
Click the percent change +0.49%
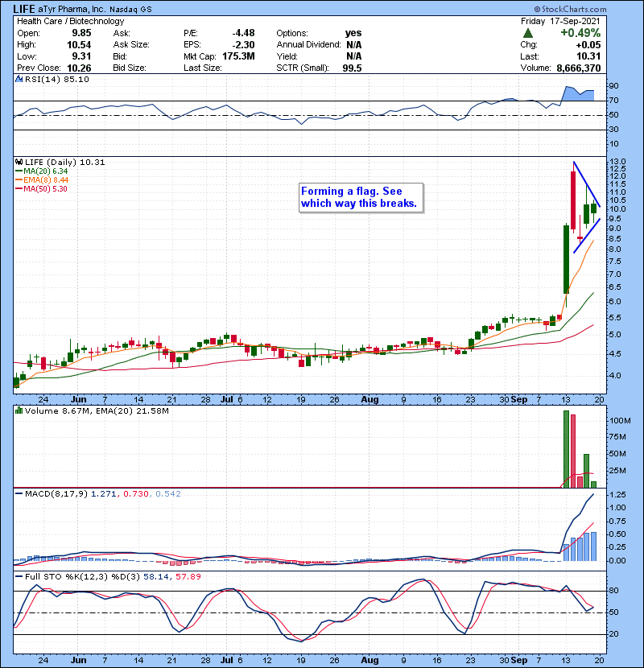(580, 33)
